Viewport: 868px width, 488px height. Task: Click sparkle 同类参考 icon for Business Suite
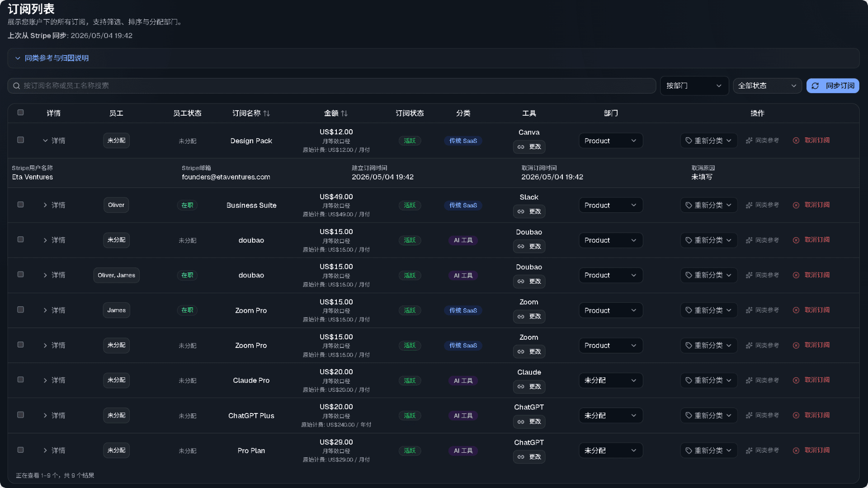749,205
